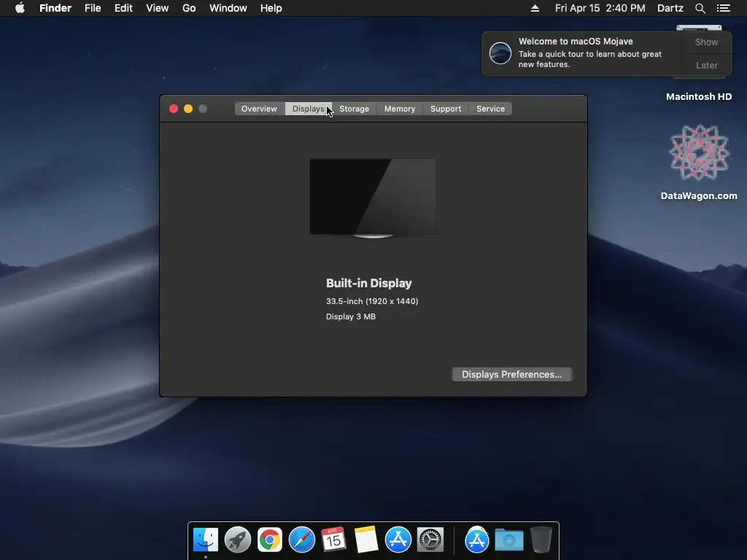Click Welcome to macOS Mojave notification title
This screenshot has height=560, width=747.
coord(576,42)
